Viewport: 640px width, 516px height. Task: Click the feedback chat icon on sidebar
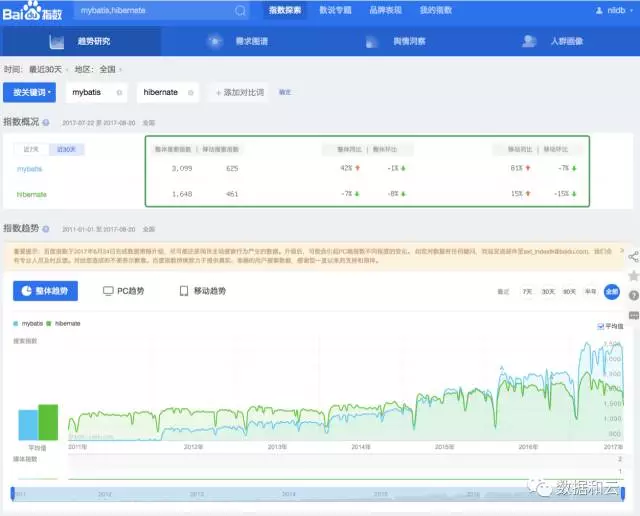tap(633, 315)
